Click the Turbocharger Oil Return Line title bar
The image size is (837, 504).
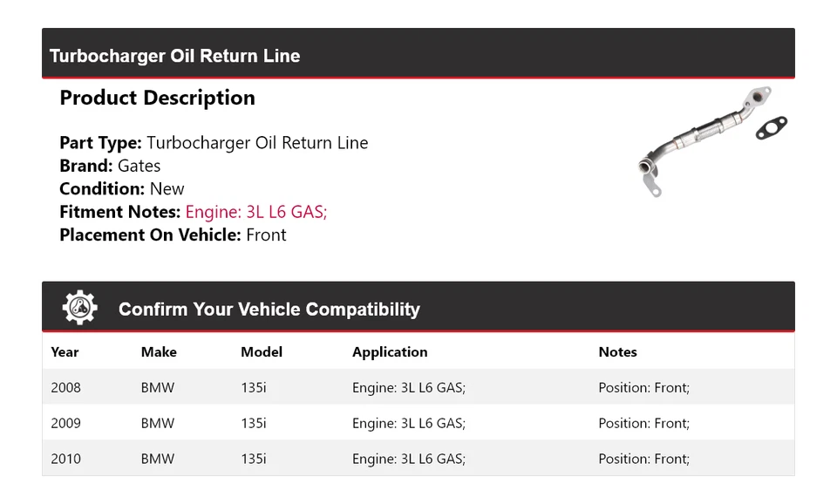click(x=174, y=56)
